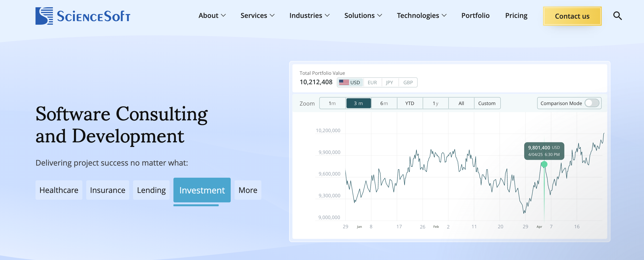Click the green data point marker
This screenshot has height=260, width=644.
(544, 164)
